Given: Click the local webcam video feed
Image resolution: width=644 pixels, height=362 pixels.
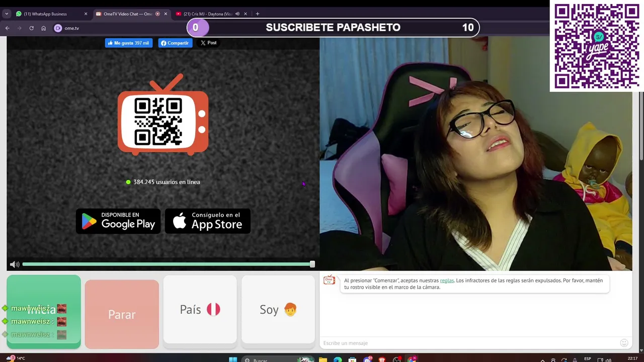Looking at the screenshot, I should [x=476, y=153].
